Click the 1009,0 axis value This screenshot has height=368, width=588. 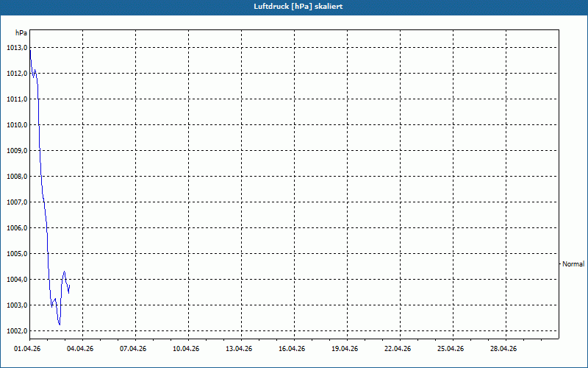(x=17, y=151)
